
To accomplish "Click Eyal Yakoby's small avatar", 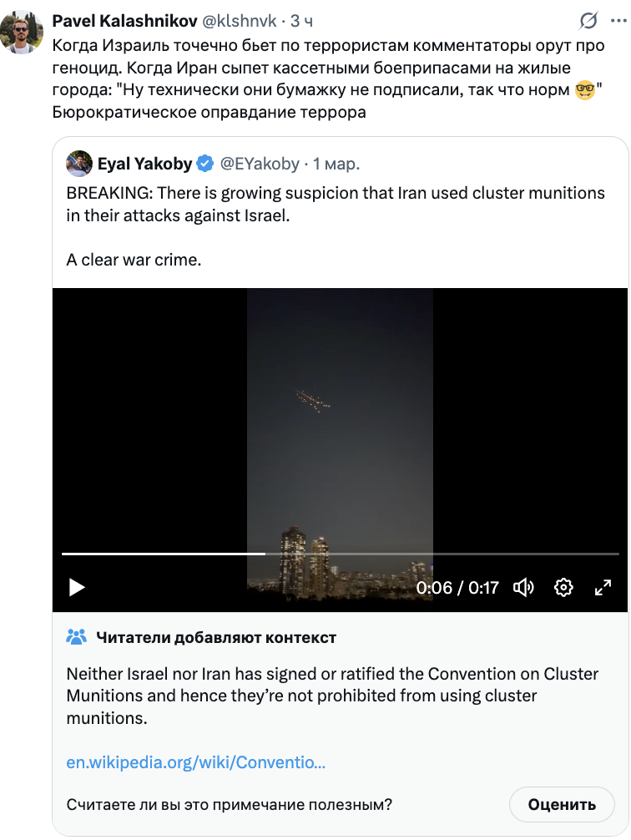I will click(78, 164).
